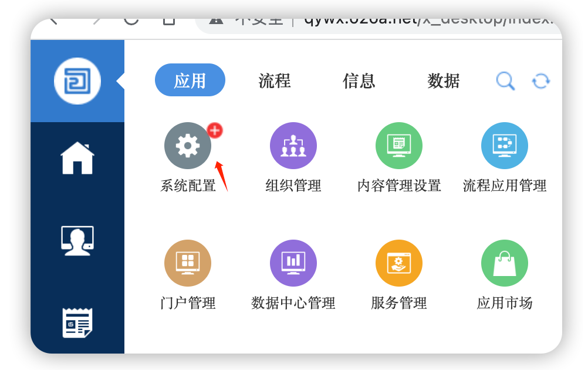The height and width of the screenshot is (370, 588).
Task: Open 系统配置 gear application
Action: (x=188, y=146)
